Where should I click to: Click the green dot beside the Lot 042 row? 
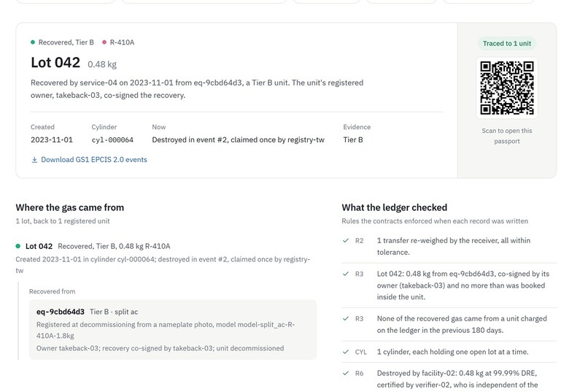coord(18,246)
